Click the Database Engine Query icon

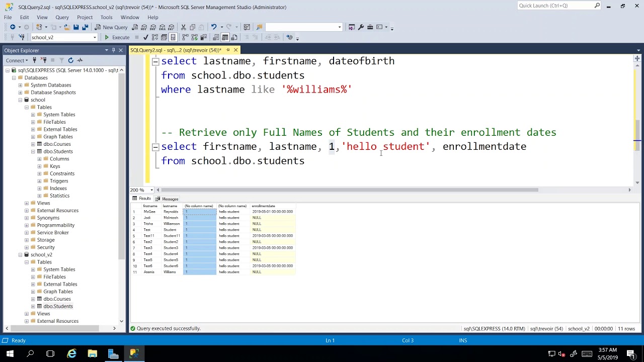pyautogui.click(x=135, y=27)
